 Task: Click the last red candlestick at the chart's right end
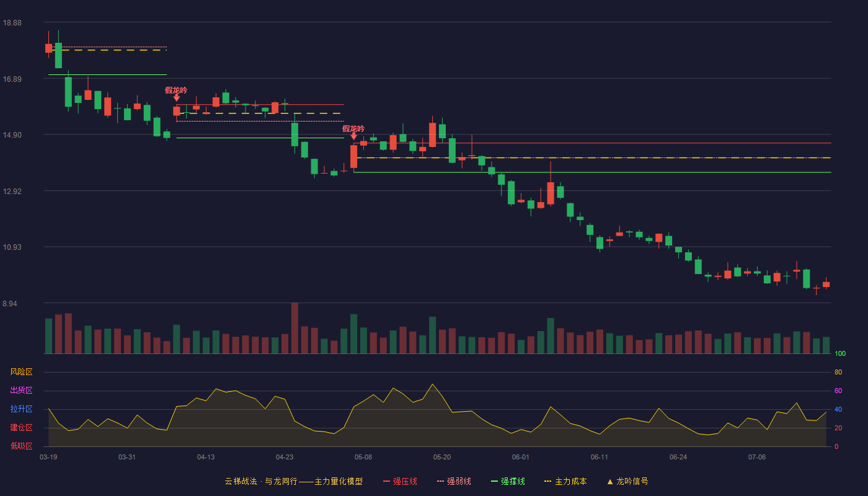(826, 284)
